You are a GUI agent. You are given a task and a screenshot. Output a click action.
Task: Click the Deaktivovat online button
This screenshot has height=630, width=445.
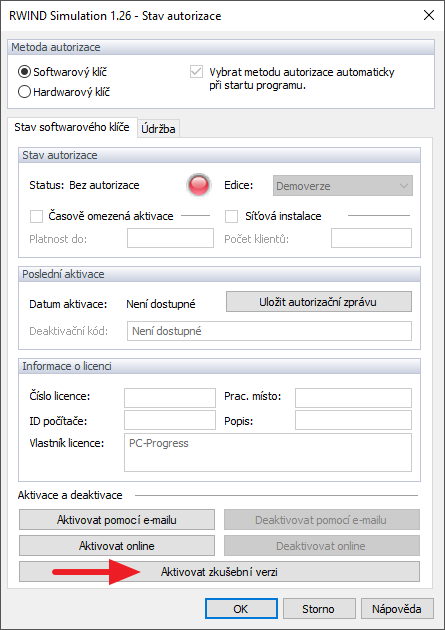click(x=322, y=546)
